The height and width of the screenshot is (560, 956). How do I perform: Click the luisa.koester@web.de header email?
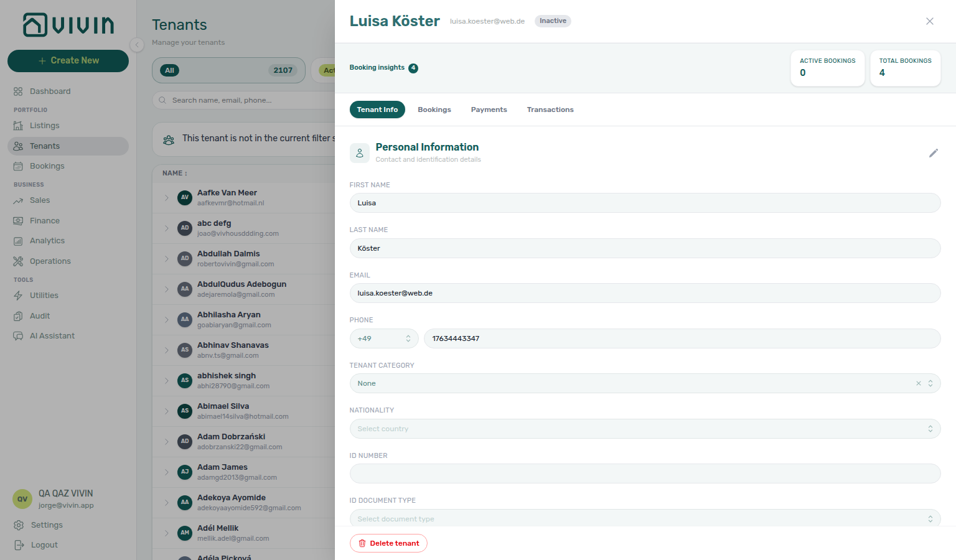(487, 21)
